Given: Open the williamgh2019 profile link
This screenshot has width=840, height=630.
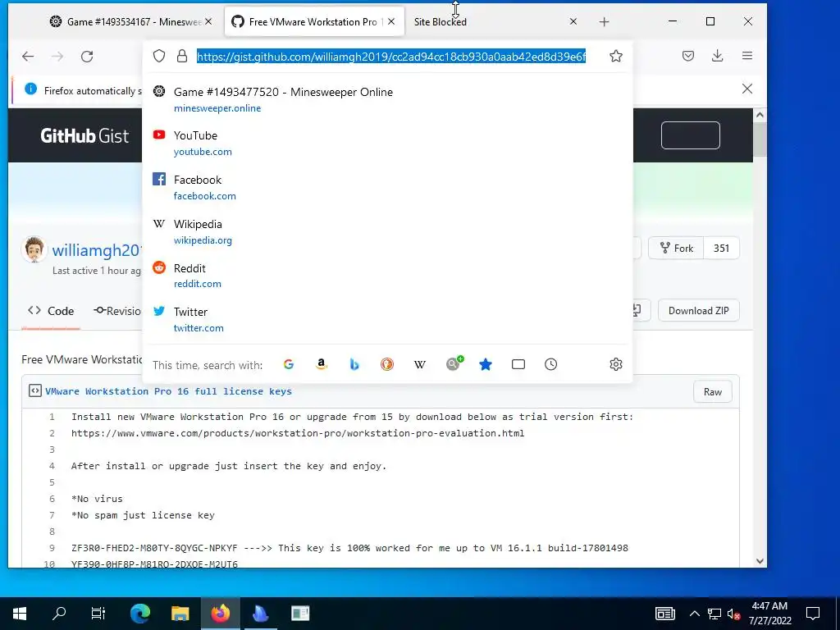Looking at the screenshot, I should [97, 250].
